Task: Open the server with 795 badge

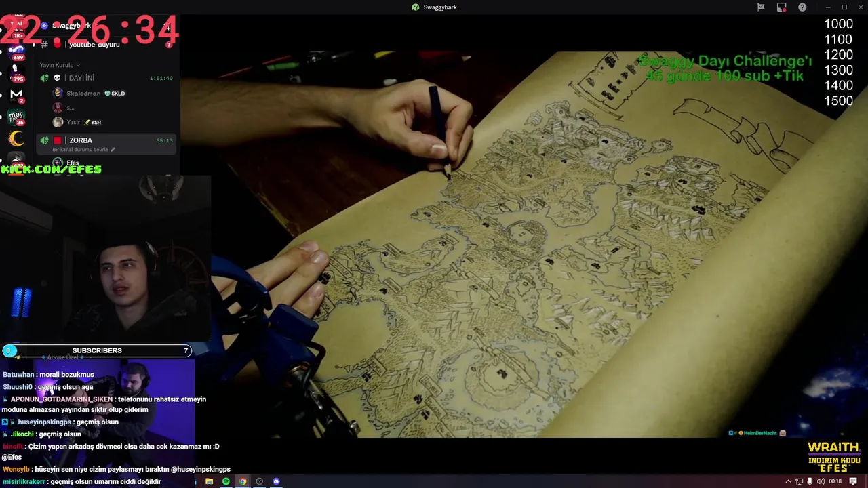Action: [16, 73]
